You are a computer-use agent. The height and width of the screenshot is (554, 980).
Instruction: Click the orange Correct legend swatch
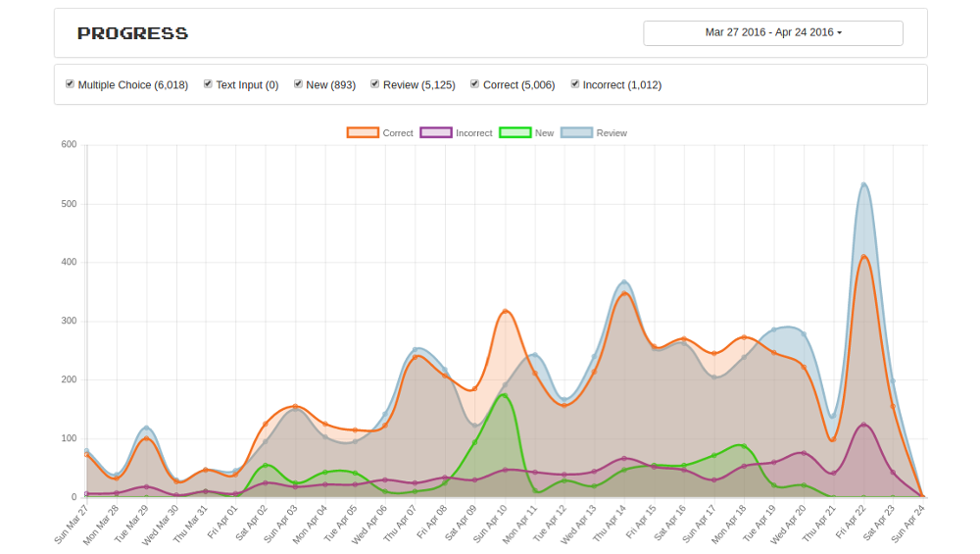[363, 132]
